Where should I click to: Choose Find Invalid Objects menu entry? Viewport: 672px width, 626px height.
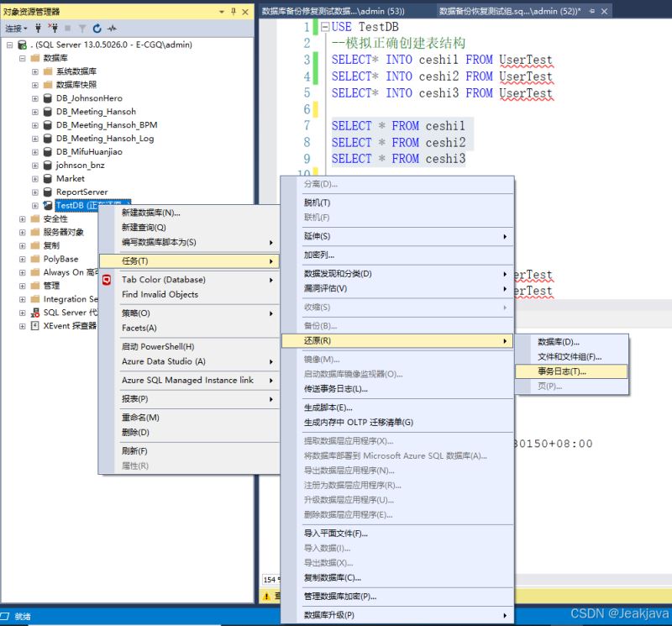(189, 295)
